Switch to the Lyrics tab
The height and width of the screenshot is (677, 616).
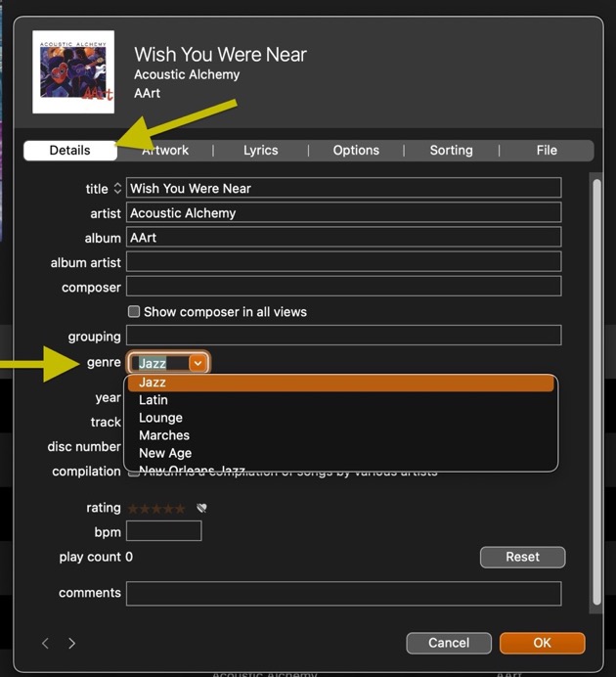(260, 151)
